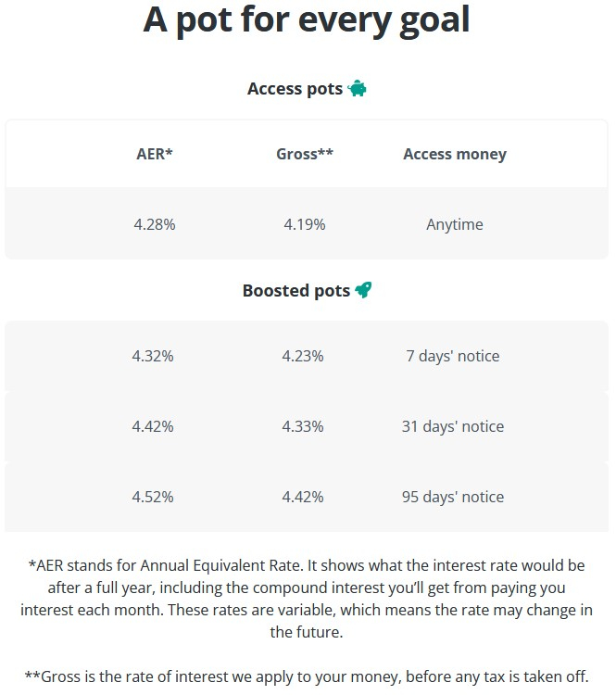Click the piggy bank icon beside Access pots
Screen dimensions: 616x695
pos(358,88)
